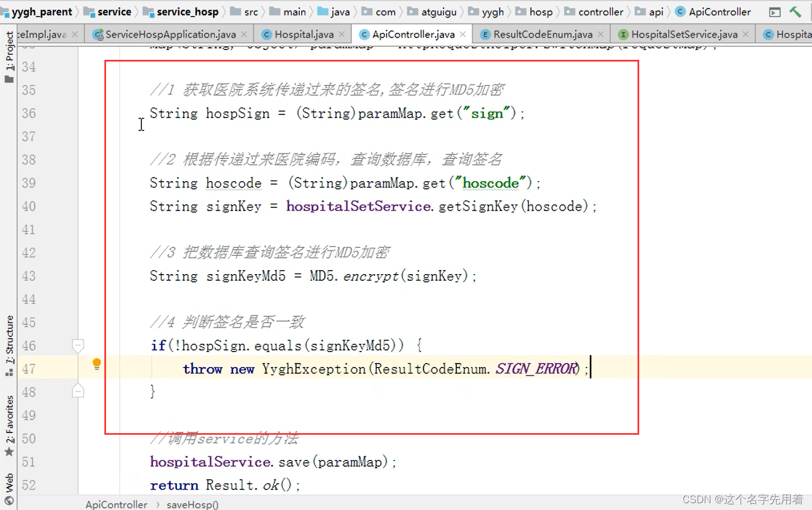Click hospitalService on line 51
Viewport: 812px width, 510px height.
210,462
